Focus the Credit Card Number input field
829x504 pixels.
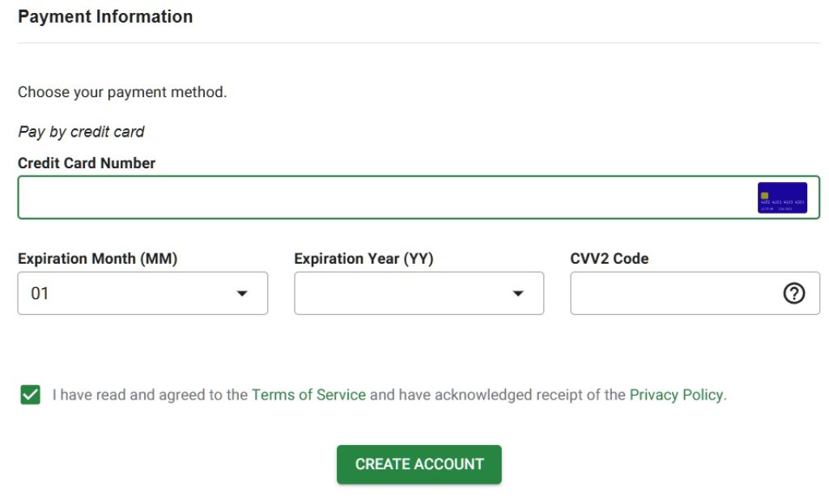380,198
